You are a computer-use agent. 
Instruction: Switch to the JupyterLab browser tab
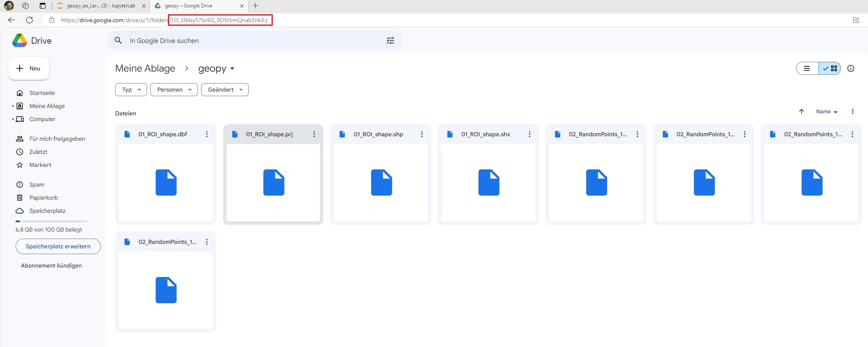click(x=100, y=6)
